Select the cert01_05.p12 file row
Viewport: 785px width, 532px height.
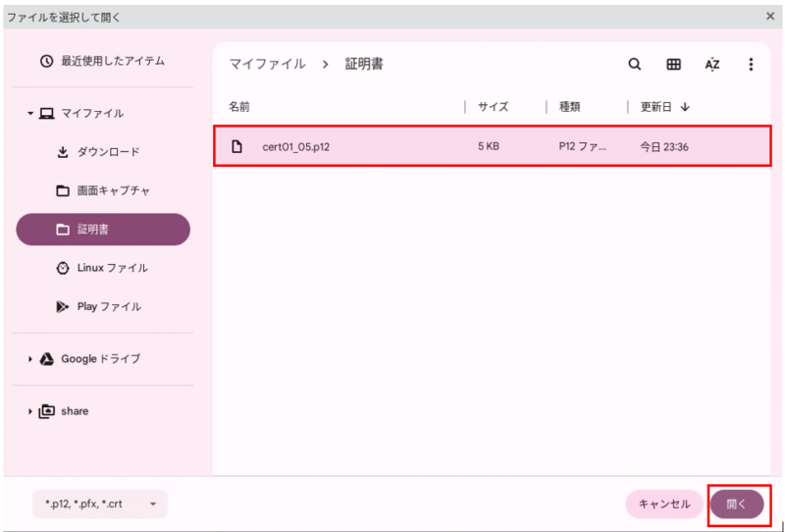point(493,146)
